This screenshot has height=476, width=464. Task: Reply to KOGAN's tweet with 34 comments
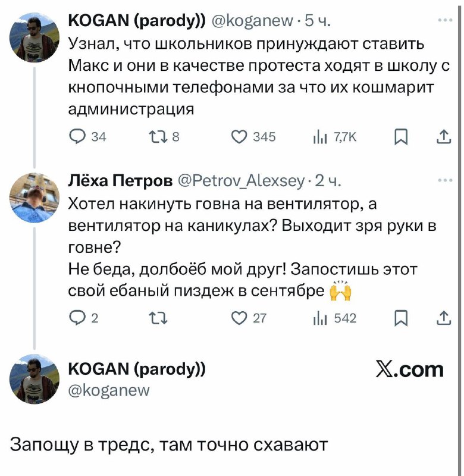[x=78, y=137]
